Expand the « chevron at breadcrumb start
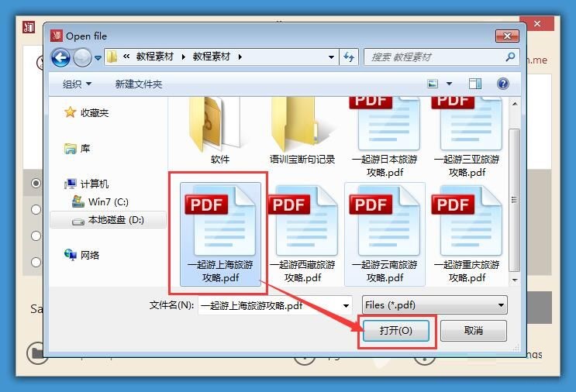Image resolution: width=576 pixels, height=392 pixels. [x=126, y=56]
